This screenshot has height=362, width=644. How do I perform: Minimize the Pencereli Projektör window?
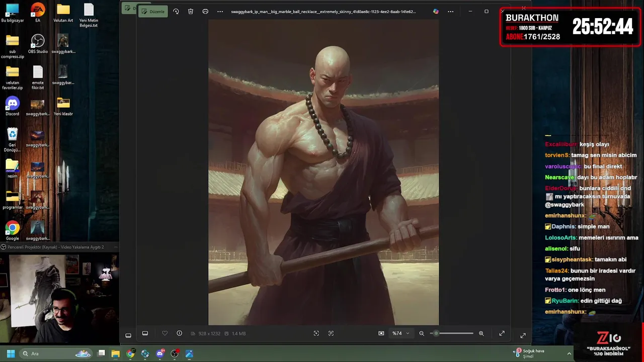click(116, 247)
